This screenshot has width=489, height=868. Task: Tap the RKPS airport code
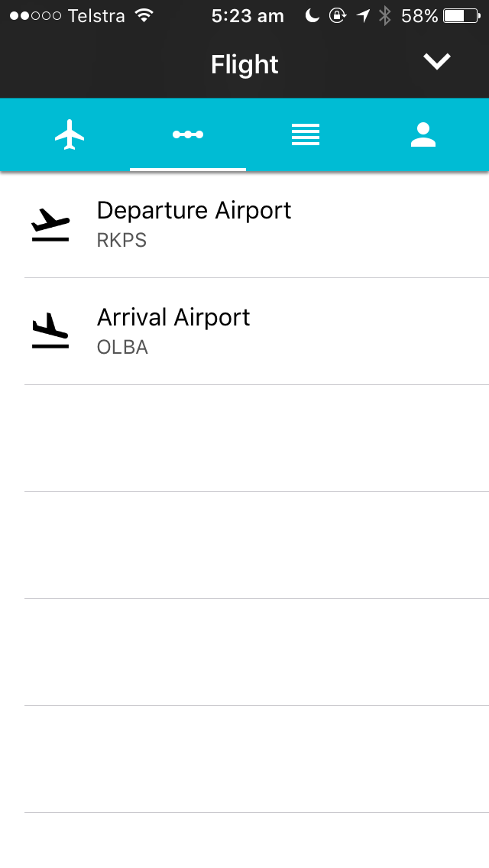coord(121,241)
